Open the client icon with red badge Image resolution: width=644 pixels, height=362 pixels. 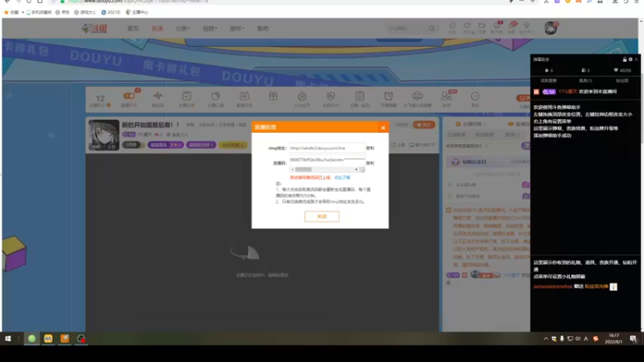pyautogui.click(x=497, y=26)
